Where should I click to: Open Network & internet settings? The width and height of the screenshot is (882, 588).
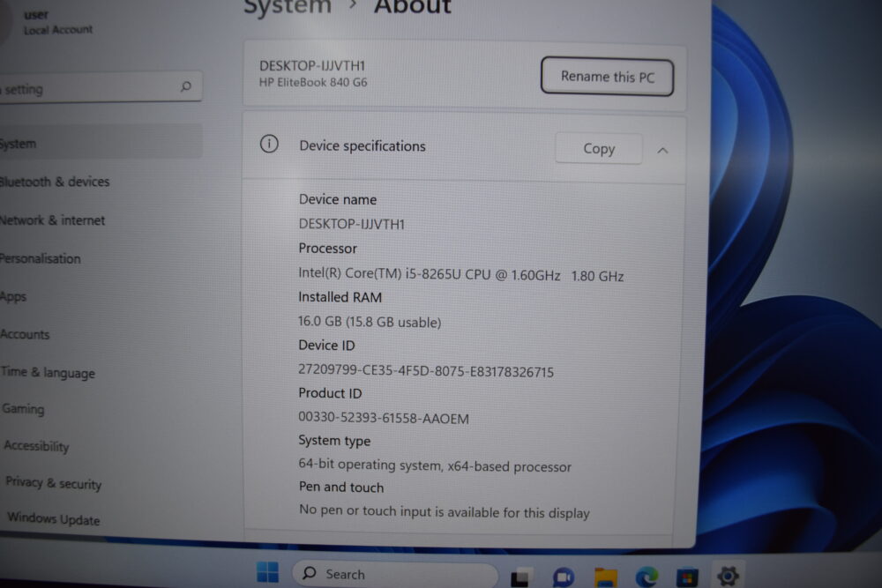(52, 220)
